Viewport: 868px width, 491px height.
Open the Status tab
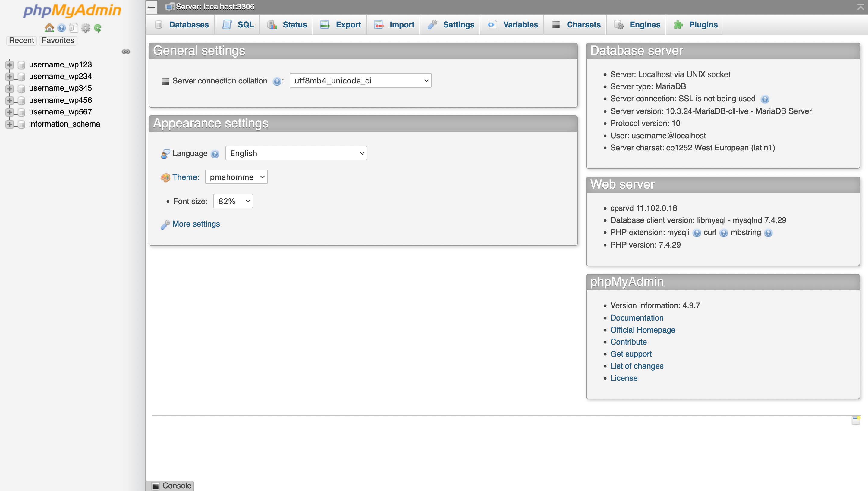tap(286, 25)
